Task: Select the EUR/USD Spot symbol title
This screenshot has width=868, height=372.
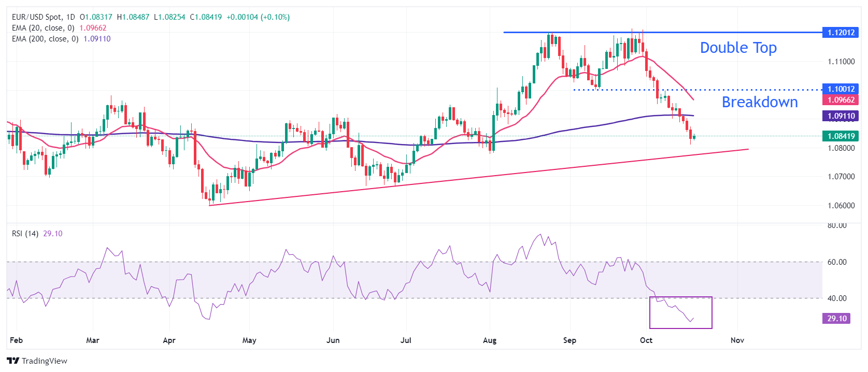Action: point(36,17)
